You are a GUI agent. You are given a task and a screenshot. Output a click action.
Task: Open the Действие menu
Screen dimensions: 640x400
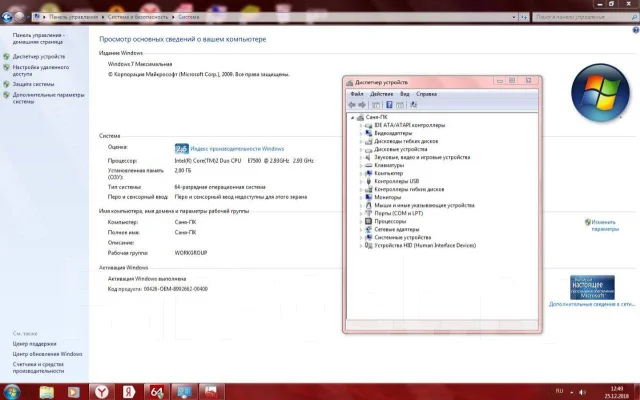coord(381,94)
